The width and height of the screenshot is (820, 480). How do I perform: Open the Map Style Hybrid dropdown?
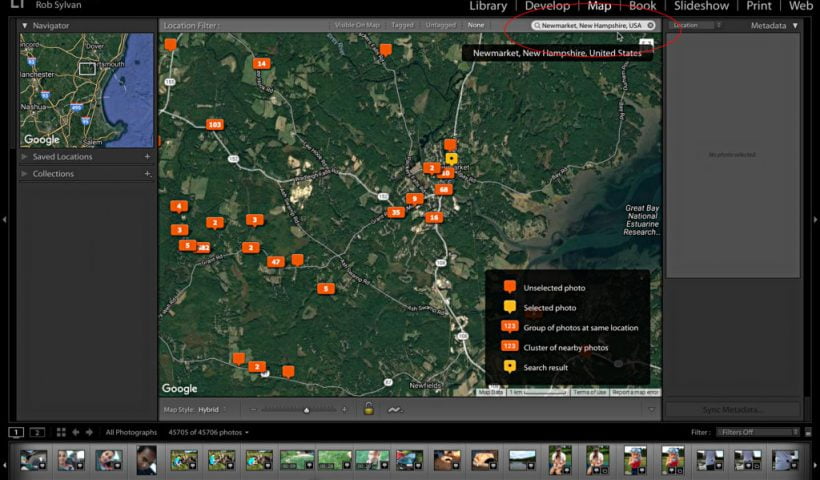tap(211, 410)
